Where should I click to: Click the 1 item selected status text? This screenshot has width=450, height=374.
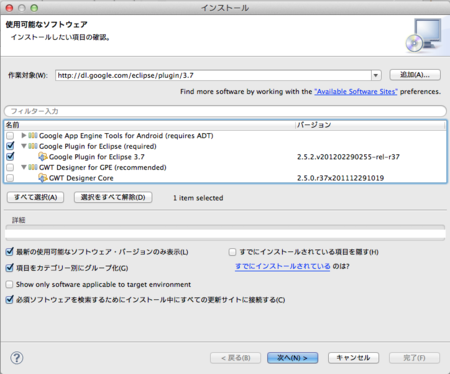(198, 198)
